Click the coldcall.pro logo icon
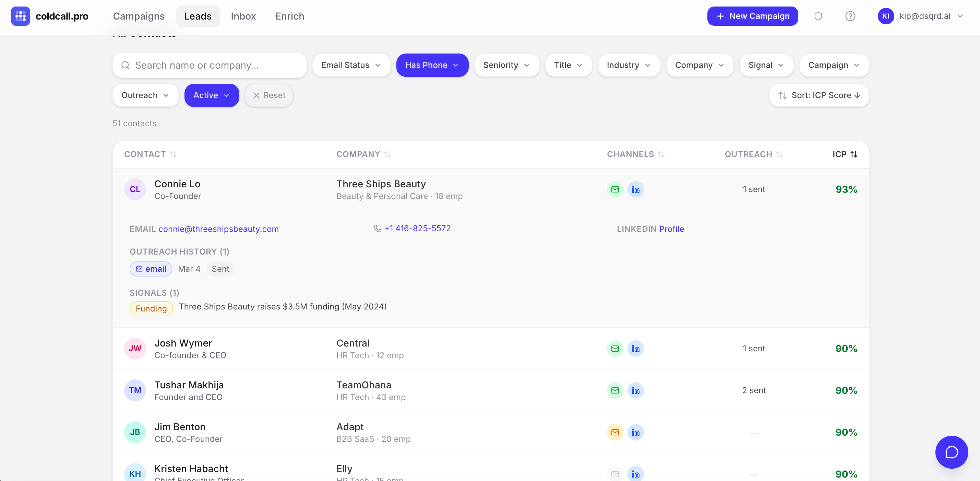The width and height of the screenshot is (980, 481). [21, 16]
